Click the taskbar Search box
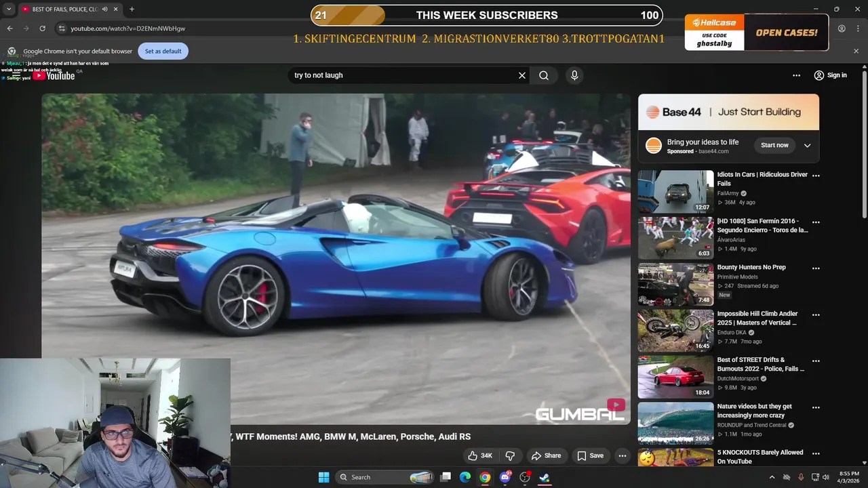 pos(385,477)
